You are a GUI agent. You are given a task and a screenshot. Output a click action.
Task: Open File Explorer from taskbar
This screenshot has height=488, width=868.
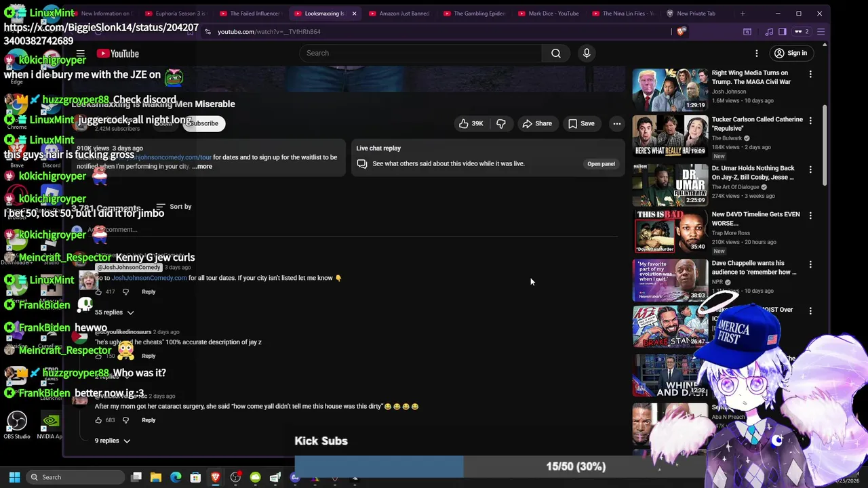[x=156, y=477]
